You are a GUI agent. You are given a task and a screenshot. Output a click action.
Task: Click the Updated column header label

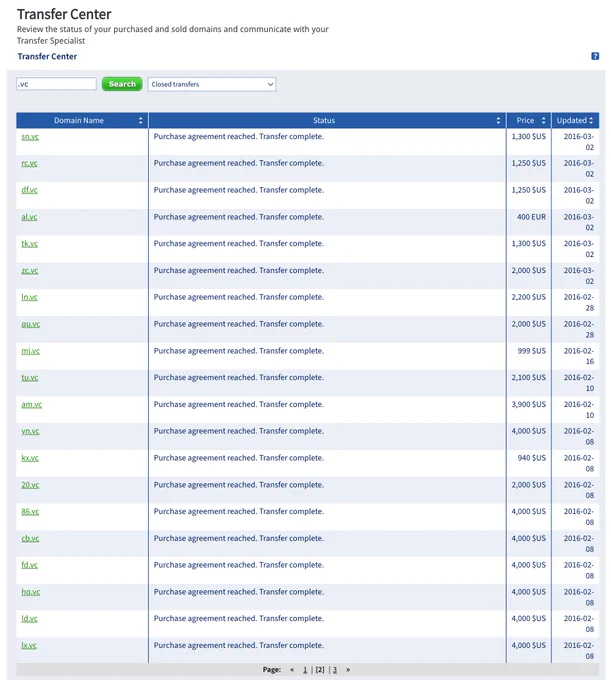pyautogui.click(x=572, y=121)
